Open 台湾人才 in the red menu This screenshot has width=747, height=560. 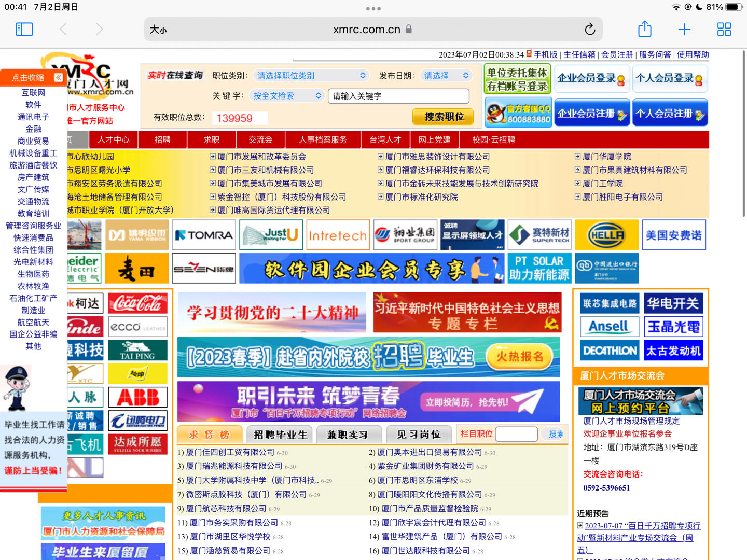[385, 139]
